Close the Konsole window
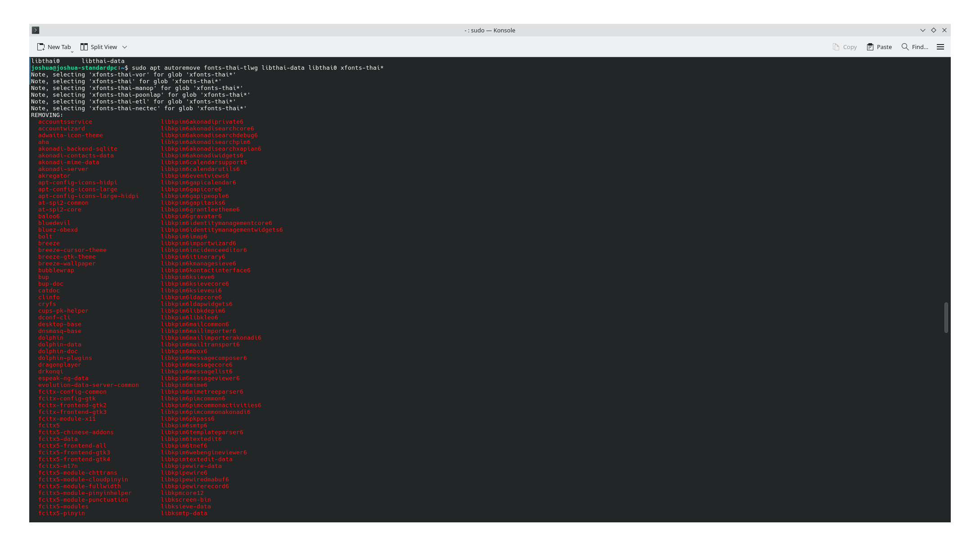Screen dimensions: 980x557 pyautogui.click(x=944, y=30)
